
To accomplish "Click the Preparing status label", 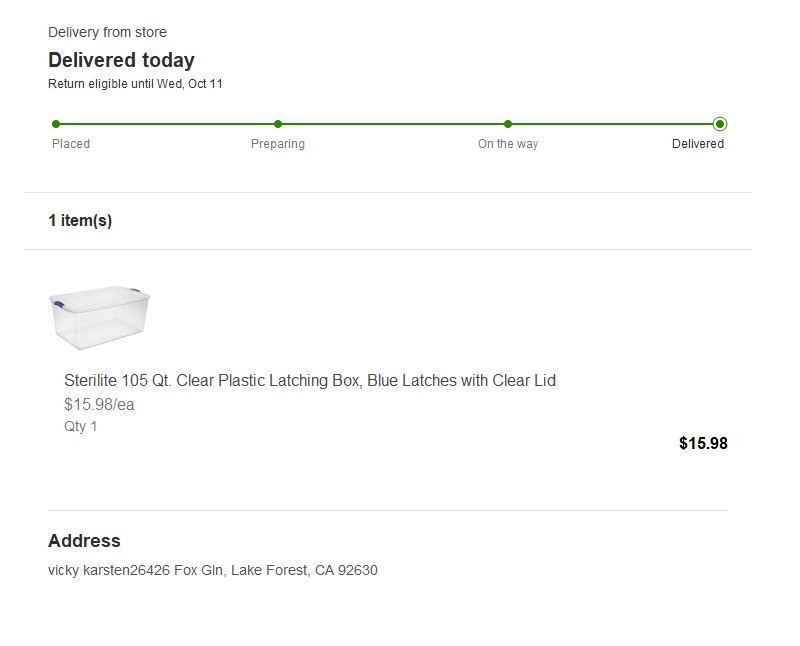I will tap(278, 144).
